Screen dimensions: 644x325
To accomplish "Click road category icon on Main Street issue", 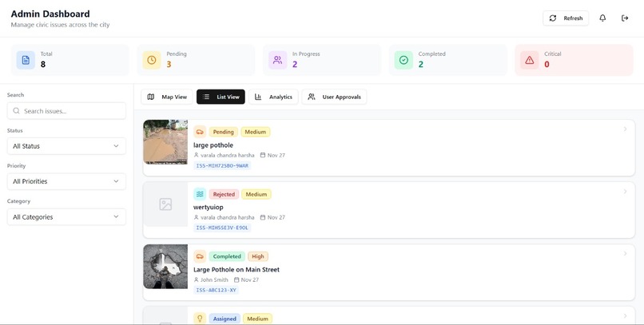I will 200,256.
